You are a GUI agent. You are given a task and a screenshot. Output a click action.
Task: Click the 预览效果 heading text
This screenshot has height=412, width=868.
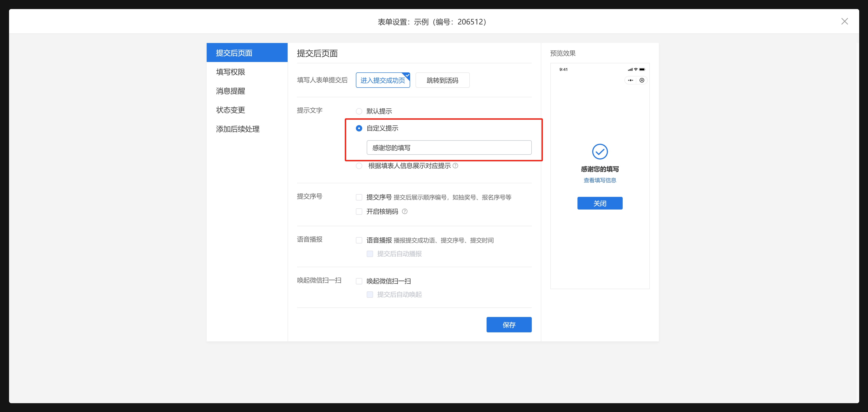(x=563, y=53)
